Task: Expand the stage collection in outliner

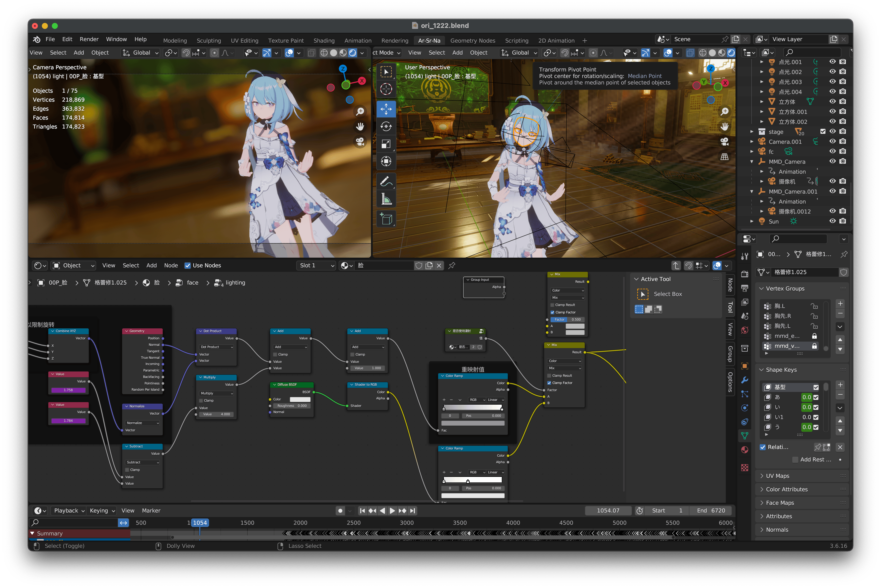Action: (752, 132)
